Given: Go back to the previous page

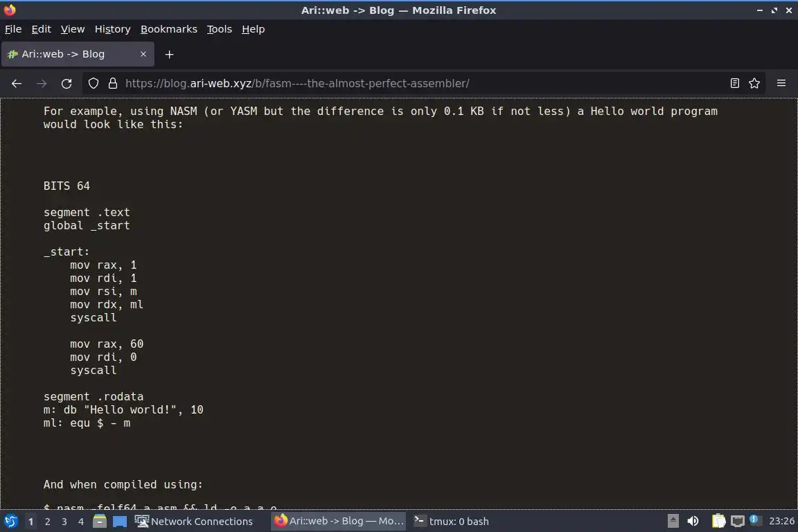Looking at the screenshot, I should point(17,84).
